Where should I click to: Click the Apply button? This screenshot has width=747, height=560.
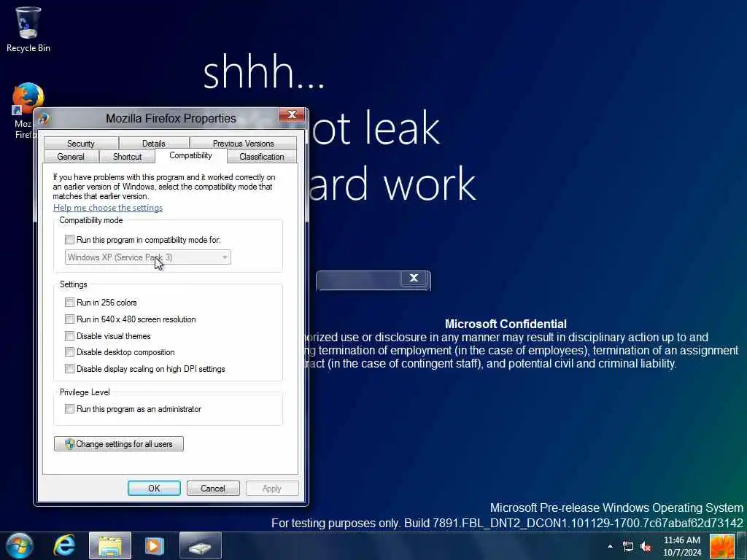pyautogui.click(x=272, y=488)
